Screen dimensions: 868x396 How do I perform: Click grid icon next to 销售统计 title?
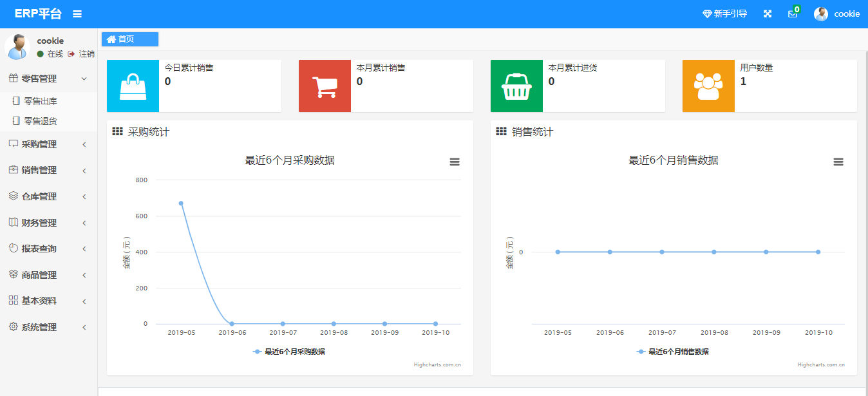click(x=501, y=131)
